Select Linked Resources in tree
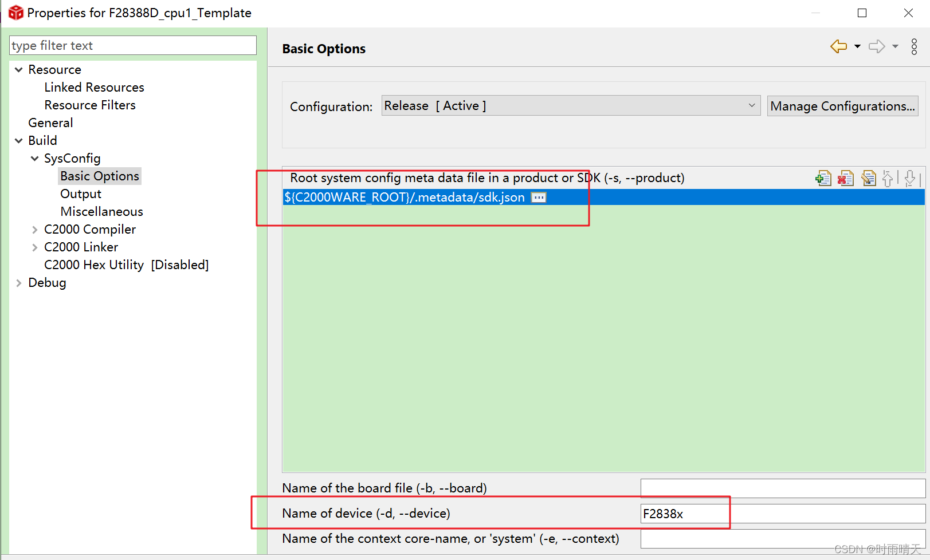The height and width of the screenshot is (560, 930). 94,87
